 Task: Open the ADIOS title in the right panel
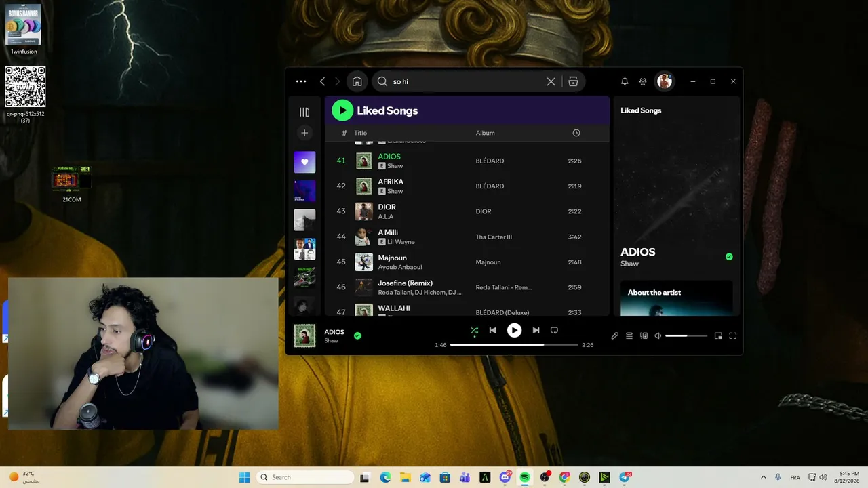coord(638,252)
